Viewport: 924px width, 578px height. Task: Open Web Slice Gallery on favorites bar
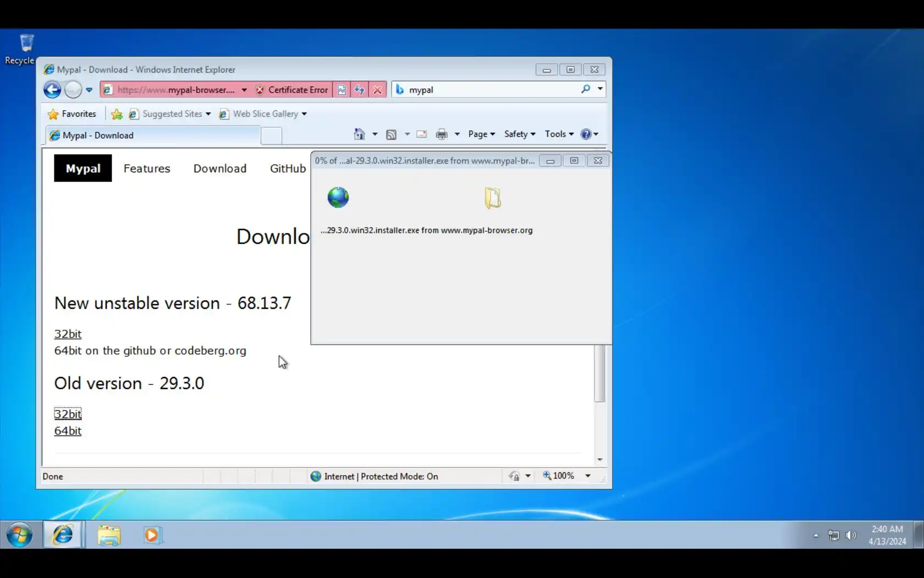click(258, 114)
